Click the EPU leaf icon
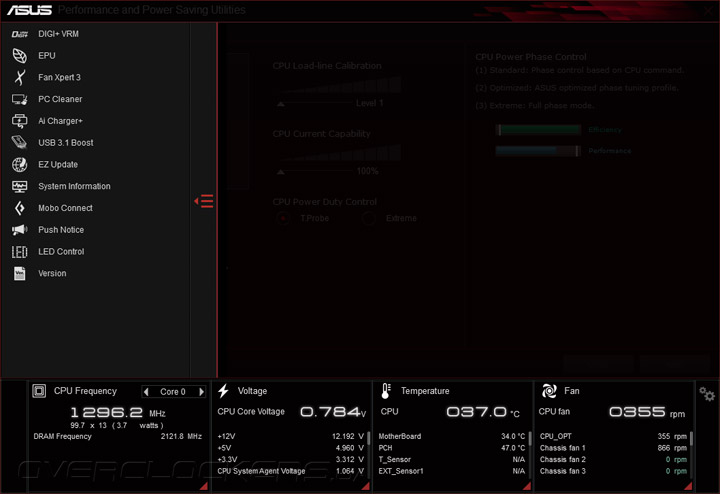 (19, 56)
